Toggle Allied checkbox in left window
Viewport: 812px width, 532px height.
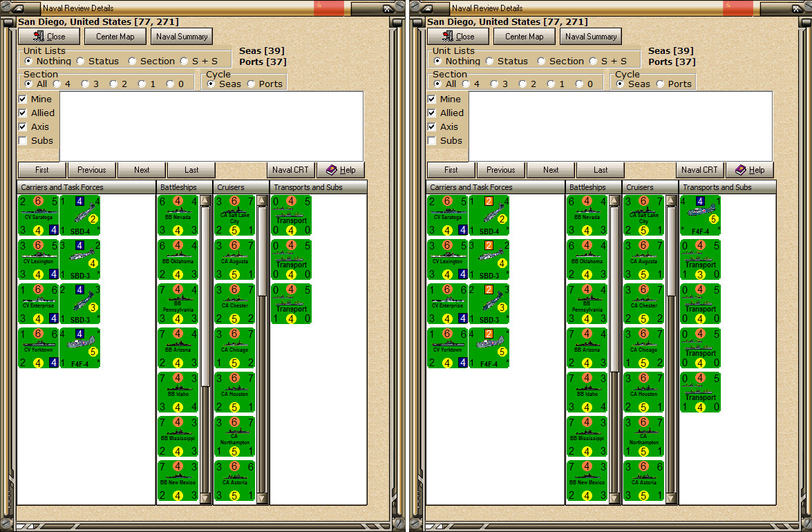pos(23,113)
